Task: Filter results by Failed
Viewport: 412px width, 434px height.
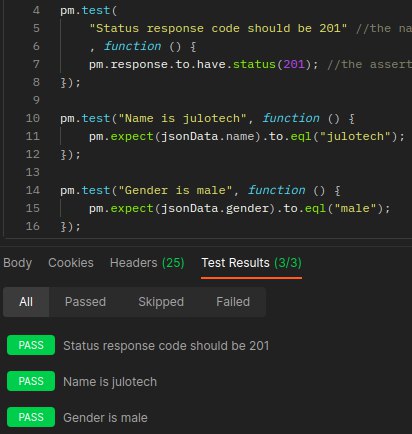Action: pyautogui.click(x=233, y=302)
